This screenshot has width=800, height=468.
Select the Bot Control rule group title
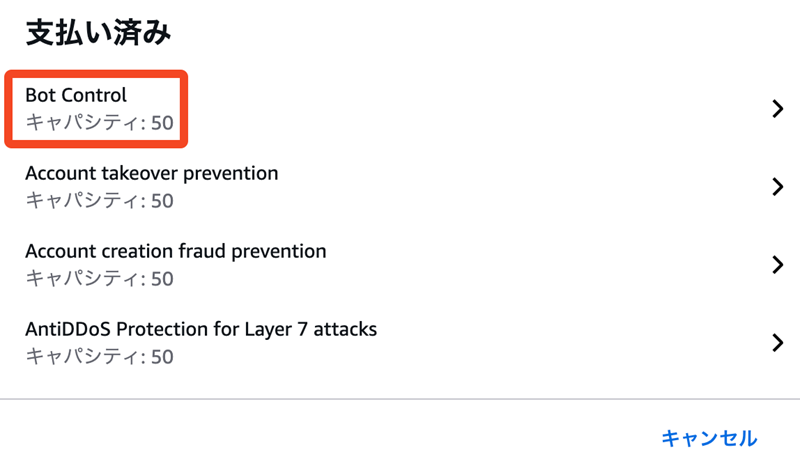[x=76, y=96]
